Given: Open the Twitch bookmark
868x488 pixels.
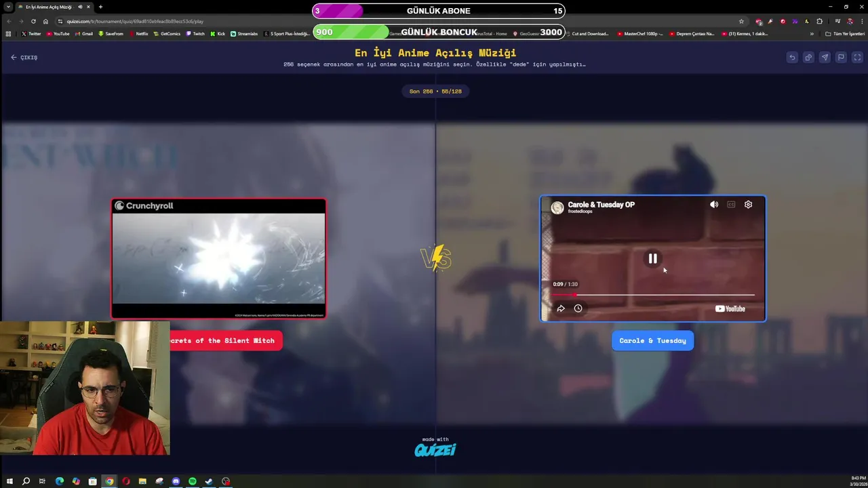Looking at the screenshot, I should (x=195, y=33).
